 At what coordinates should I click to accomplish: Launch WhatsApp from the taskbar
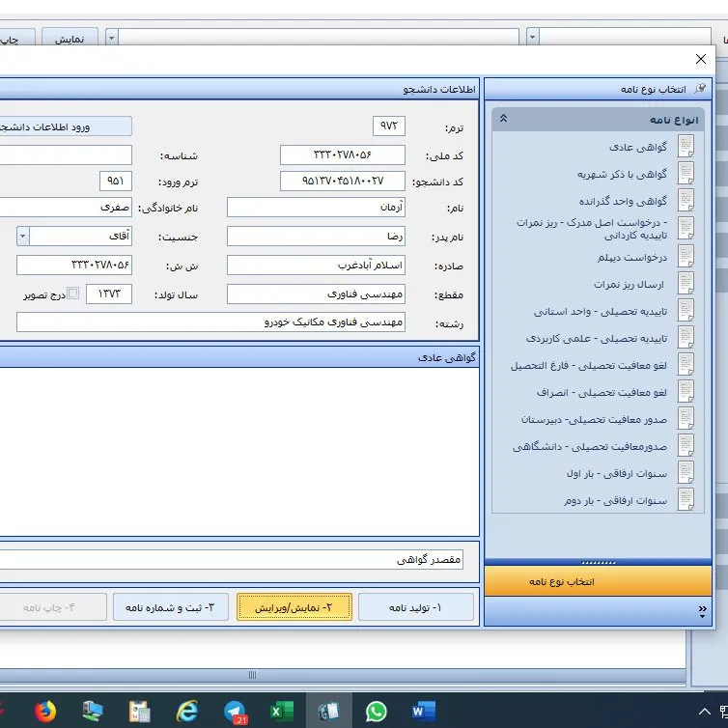(376, 712)
